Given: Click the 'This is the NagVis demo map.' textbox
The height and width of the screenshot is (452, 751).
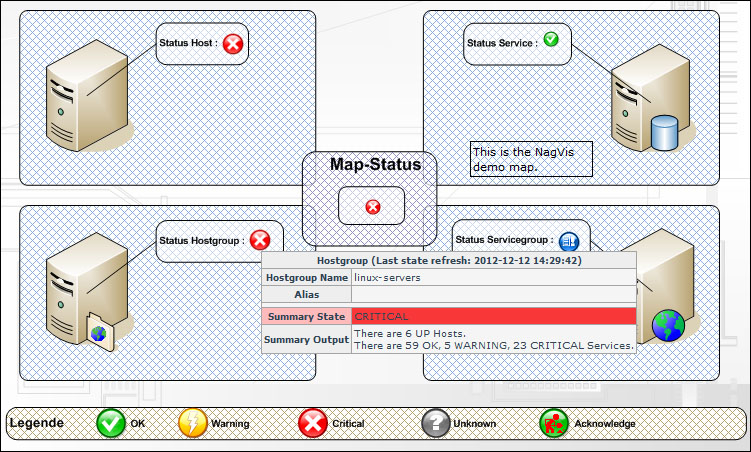Looking at the screenshot, I should point(531,159).
